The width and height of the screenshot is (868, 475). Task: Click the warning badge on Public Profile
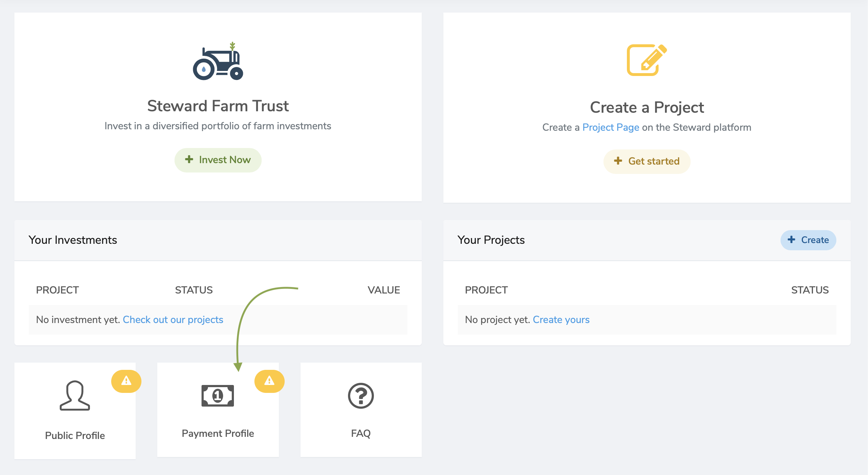coord(126,381)
